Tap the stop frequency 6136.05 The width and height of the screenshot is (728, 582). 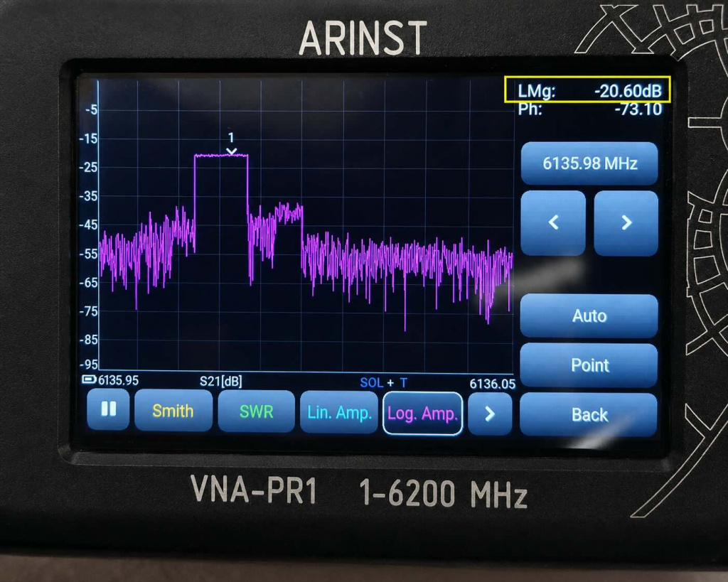(492, 384)
